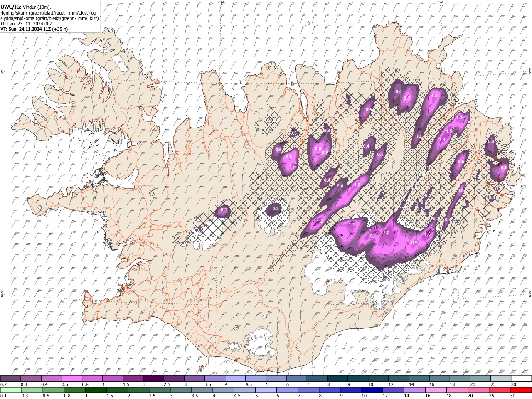Click the 'IT: Lau. 23. 11. 2024 00Z' line

26,24
